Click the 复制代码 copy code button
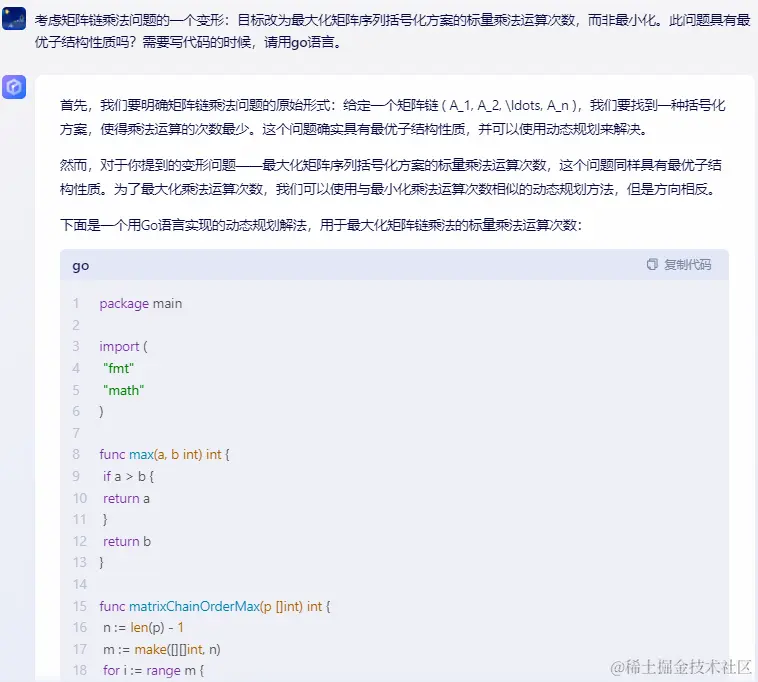758x682 pixels. 679,264
